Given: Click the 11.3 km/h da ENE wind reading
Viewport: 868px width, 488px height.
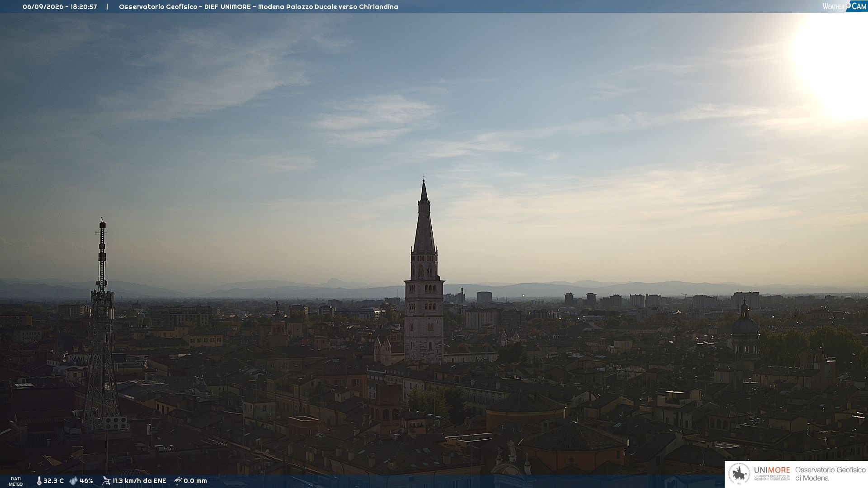Looking at the screenshot, I should 139,481.
